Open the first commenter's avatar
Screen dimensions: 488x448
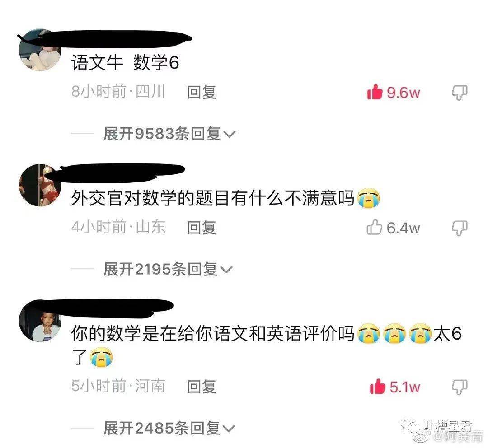40,51
